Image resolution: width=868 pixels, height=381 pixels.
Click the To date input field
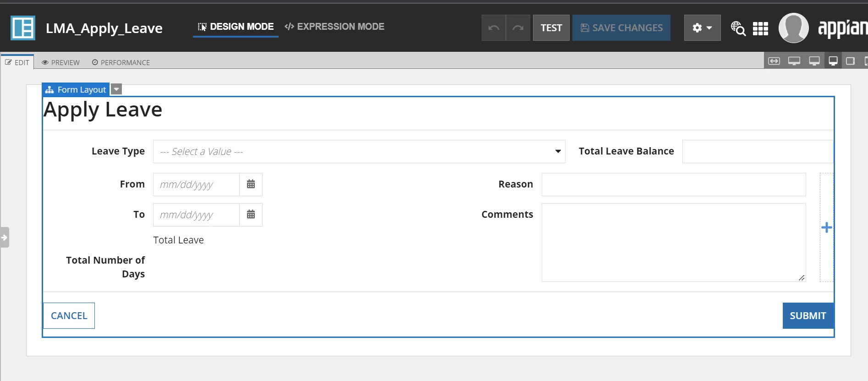(x=196, y=215)
